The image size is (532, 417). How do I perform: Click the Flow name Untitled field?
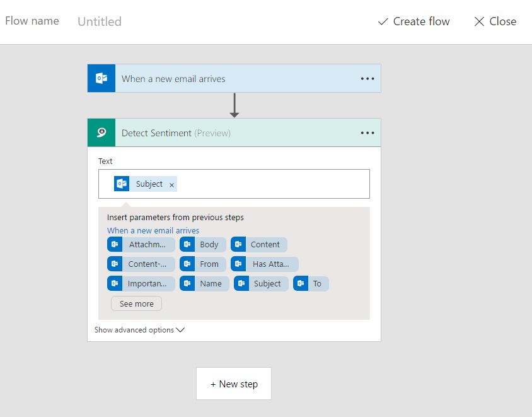[100, 22]
